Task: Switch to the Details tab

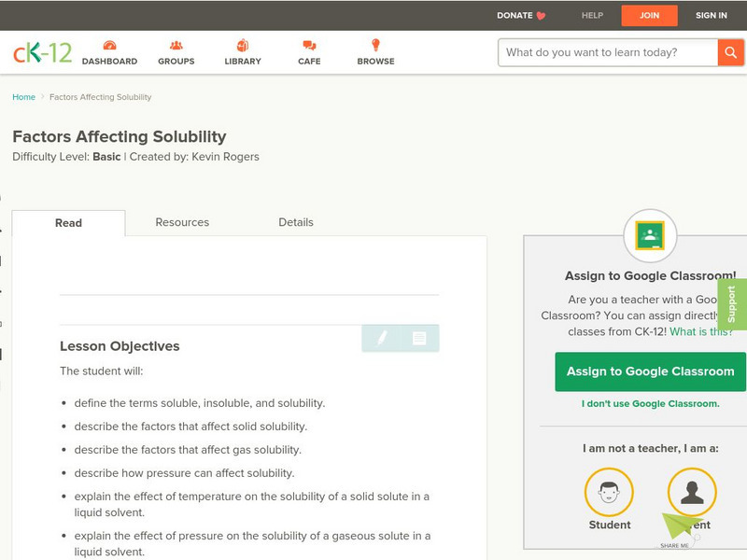Action: coord(296,222)
